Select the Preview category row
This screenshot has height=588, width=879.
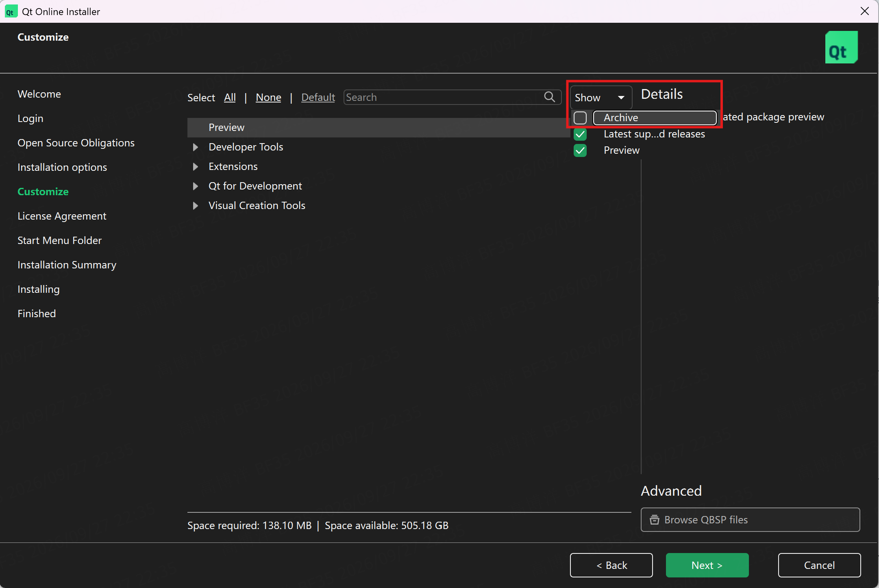click(x=378, y=127)
